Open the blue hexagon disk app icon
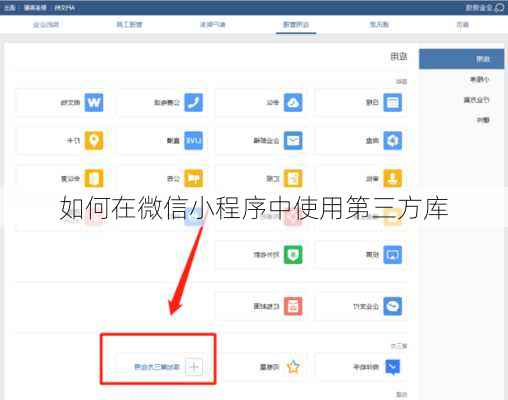 (x=392, y=140)
